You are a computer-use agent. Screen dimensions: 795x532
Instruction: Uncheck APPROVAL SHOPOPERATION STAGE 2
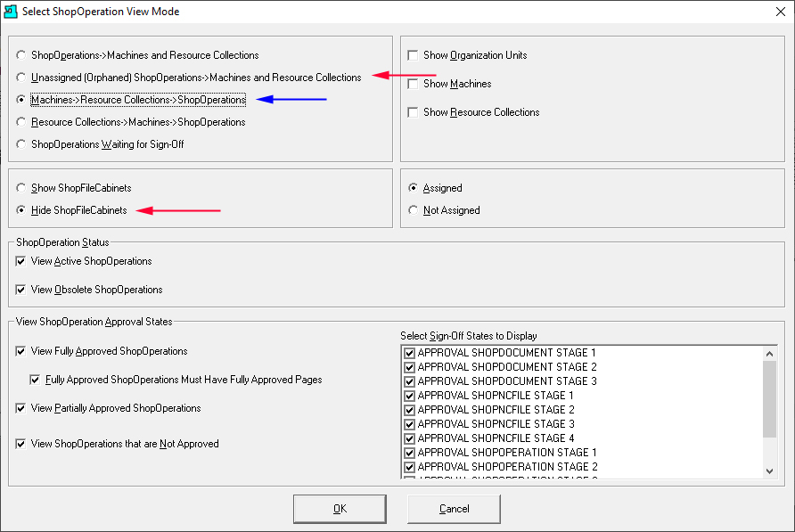coord(410,467)
